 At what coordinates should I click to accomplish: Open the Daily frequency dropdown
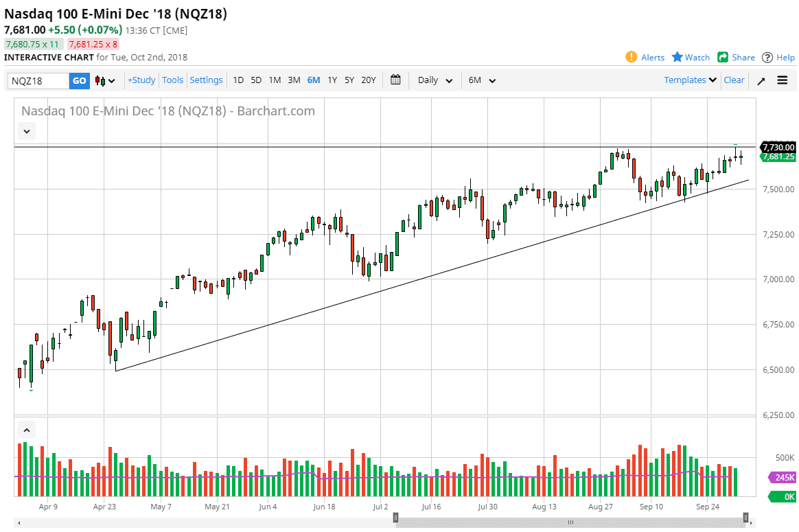[x=434, y=80]
